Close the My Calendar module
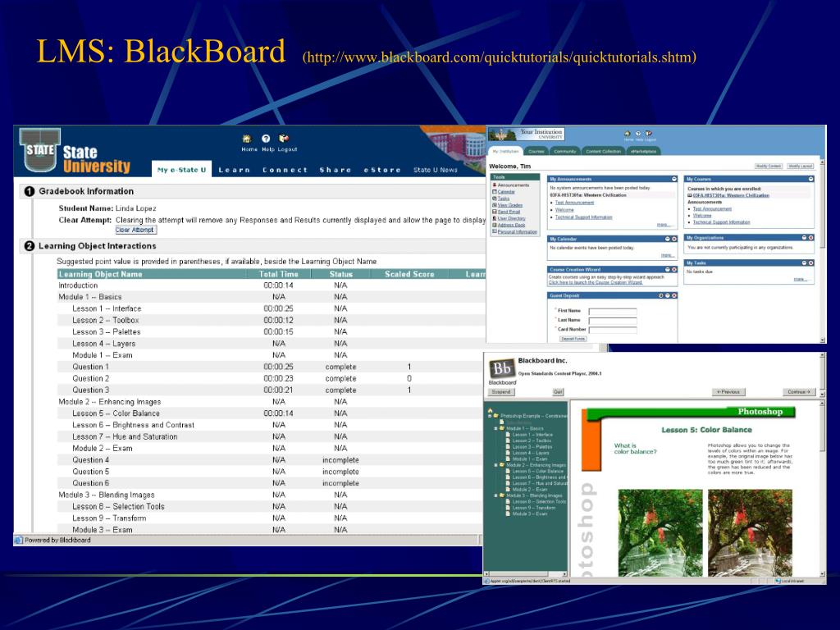This screenshot has height=630, width=840. click(x=674, y=239)
